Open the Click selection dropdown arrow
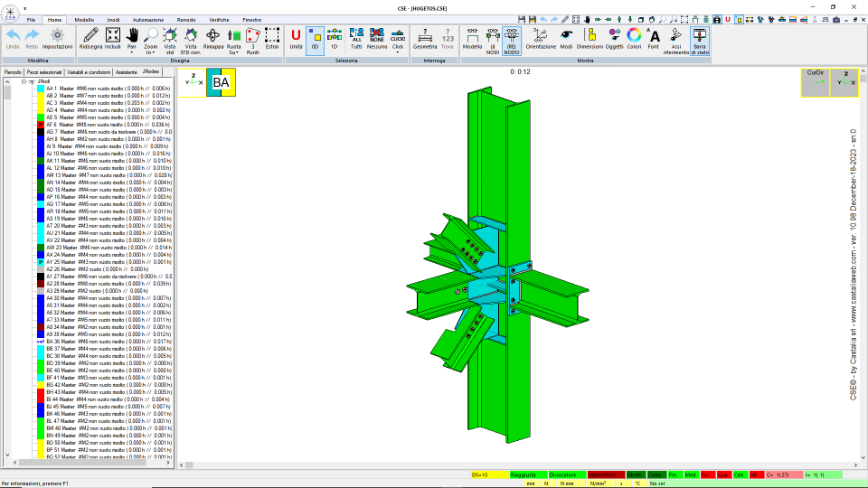 (398, 52)
